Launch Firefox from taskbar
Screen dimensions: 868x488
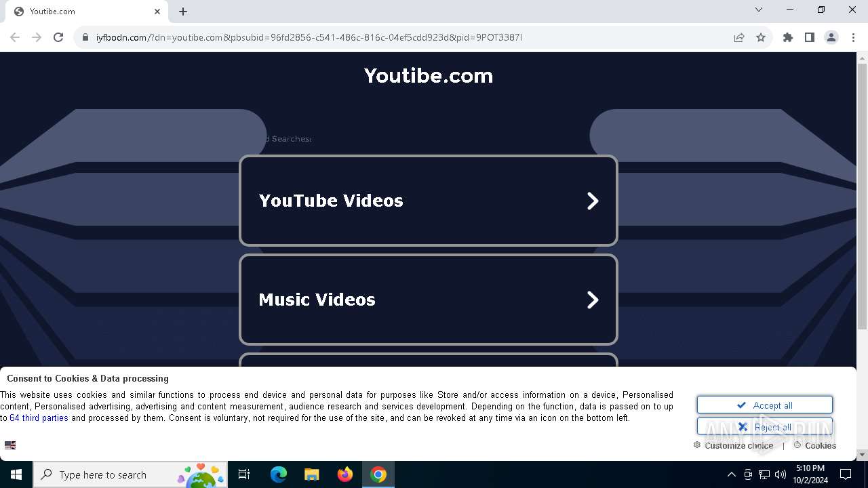pyautogui.click(x=345, y=474)
